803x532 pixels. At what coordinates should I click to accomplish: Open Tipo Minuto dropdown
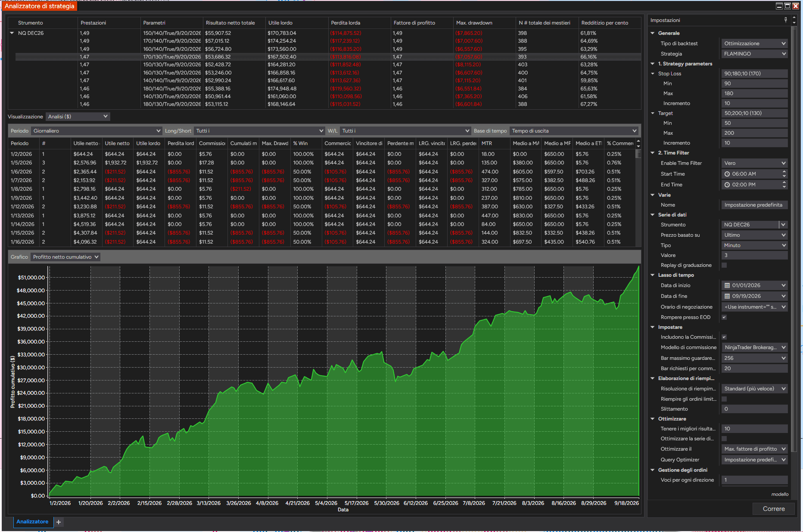coord(755,245)
